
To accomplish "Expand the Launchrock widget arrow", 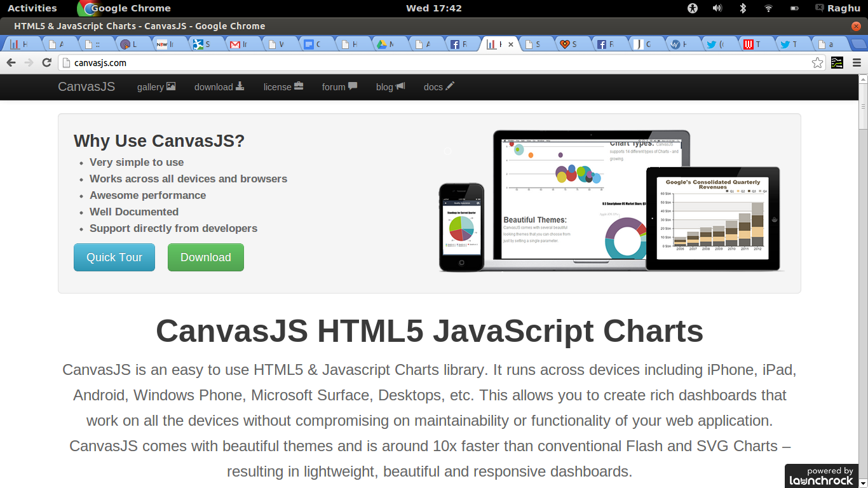I will point(862,482).
